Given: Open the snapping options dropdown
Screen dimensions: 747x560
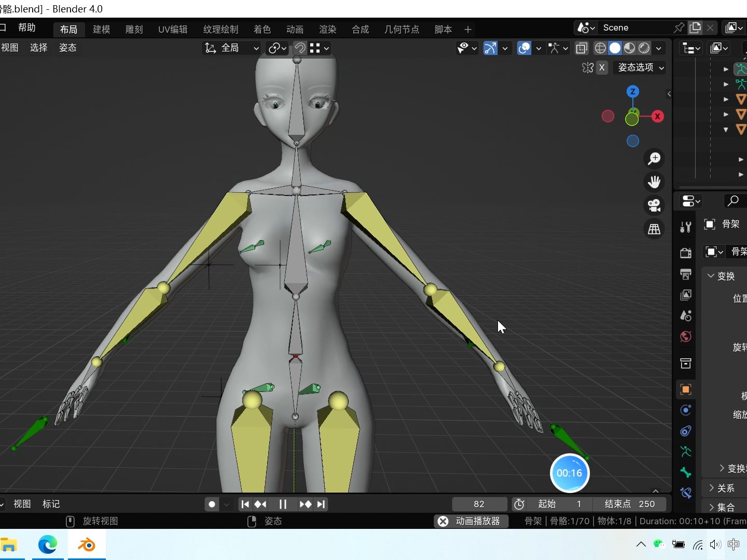Looking at the screenshot, I should 320,48.
